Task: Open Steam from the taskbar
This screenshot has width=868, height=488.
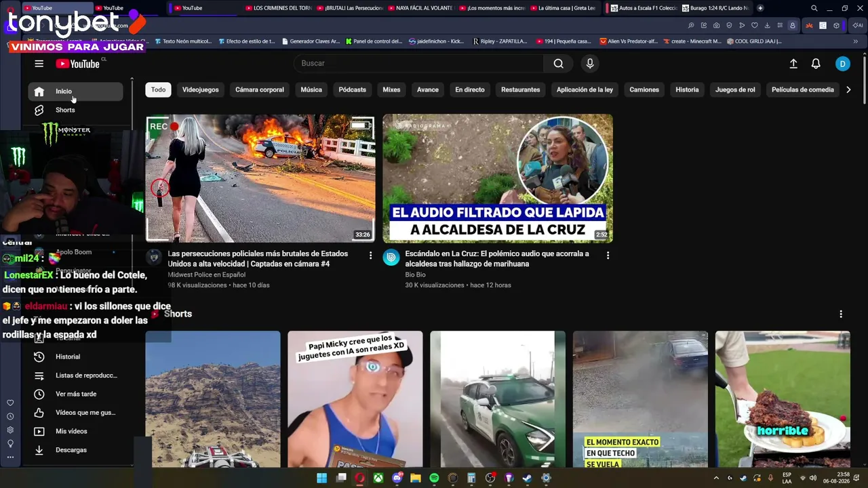Action: [527, 478]
